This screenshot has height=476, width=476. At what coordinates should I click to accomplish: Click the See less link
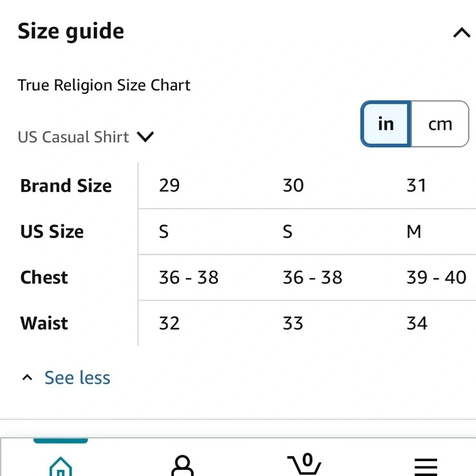(77, 377)
